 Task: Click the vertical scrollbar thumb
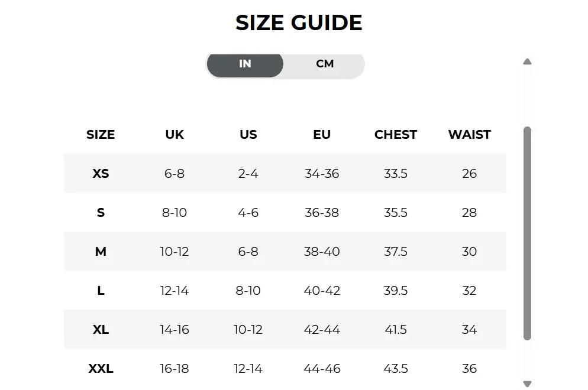click(527, 233)
